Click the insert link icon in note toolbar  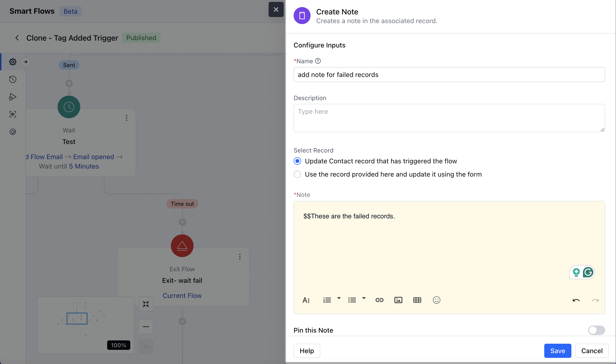click(379, 300)
